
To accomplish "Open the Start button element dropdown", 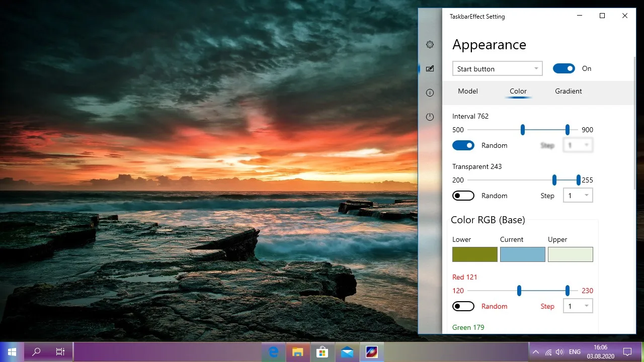I will click(498, 68).
